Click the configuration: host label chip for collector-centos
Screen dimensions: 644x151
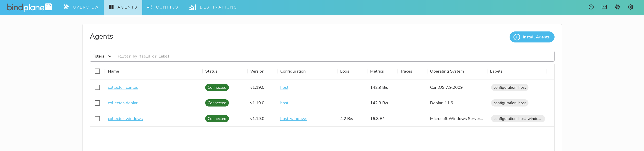pos(510,87)
